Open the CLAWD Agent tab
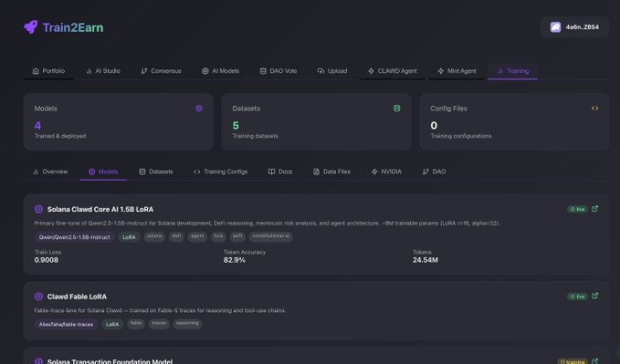Screen dimensions: 620x364 (x=393, y=71)
